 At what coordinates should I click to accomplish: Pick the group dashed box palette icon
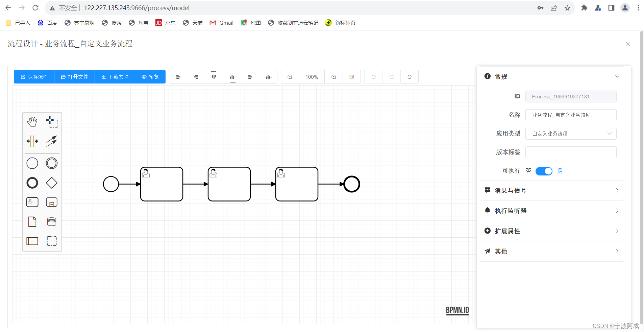coord(52,241)
